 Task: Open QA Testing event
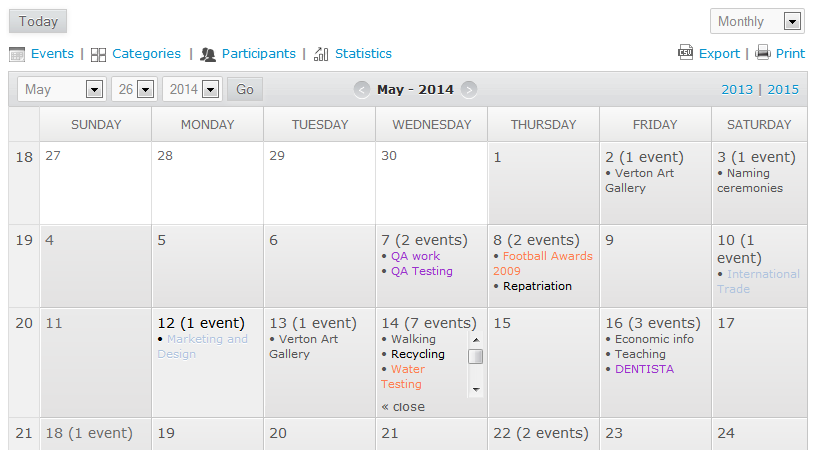coord(422,271)
